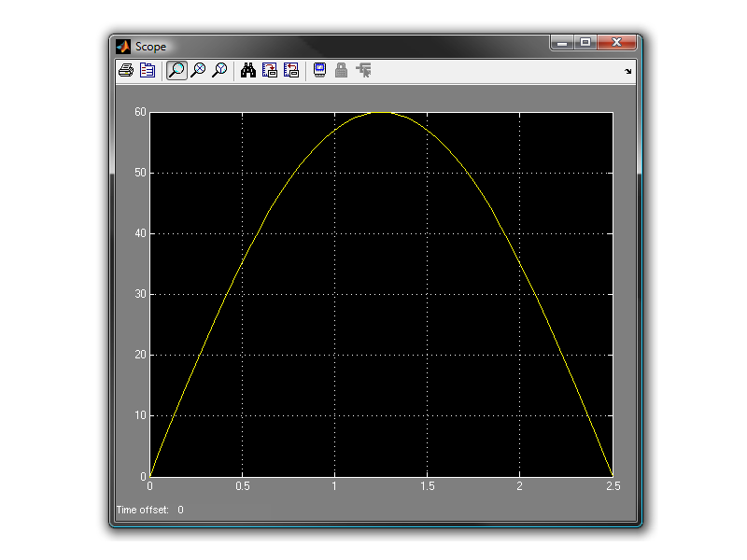Click the Time offset label
The image size is (747, 560).
(x=142, y=510)
